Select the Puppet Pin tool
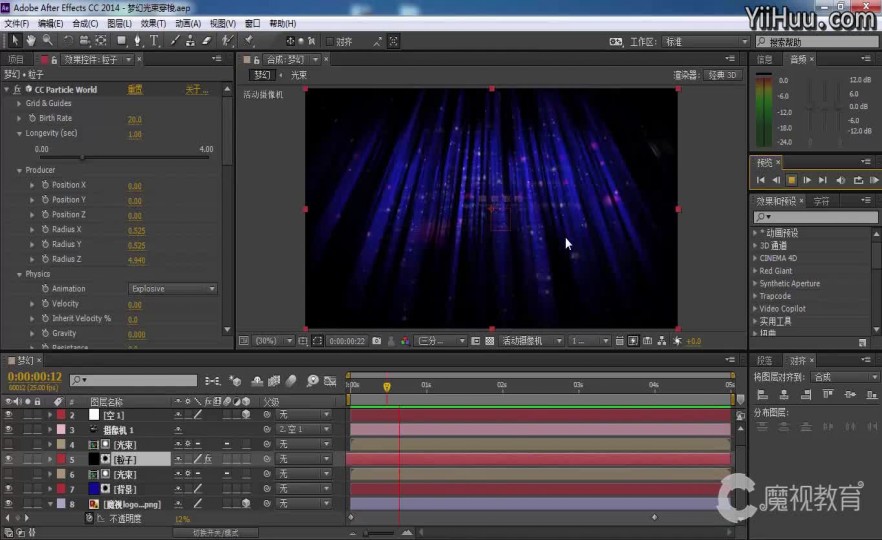This screenshot has width=882, height=540. click(249, 40)
